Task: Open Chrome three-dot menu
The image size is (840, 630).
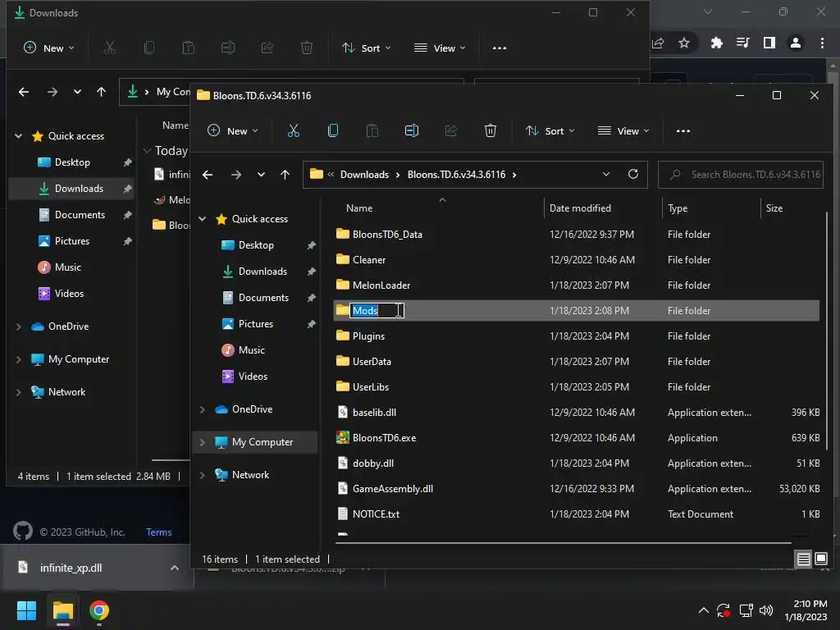Action: [822, 43]
